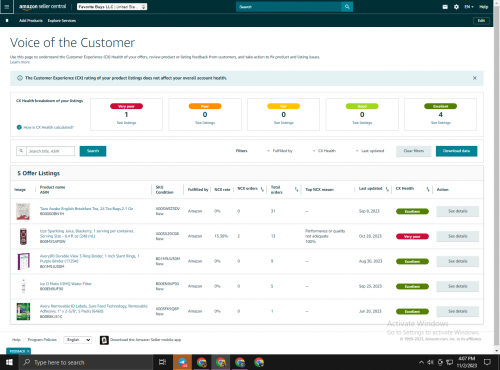Click the bookmark icon beside Add Products

pos(7,21)
